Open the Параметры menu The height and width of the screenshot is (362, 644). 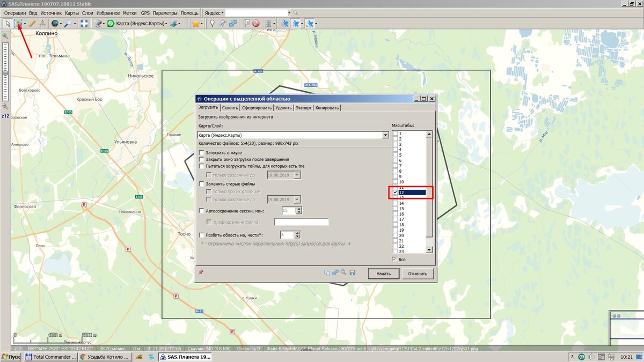point(165,12)
